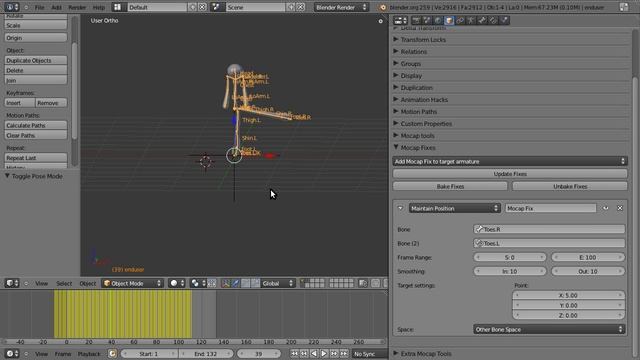This screenshot has height=360, width=640.
Task: Add a new scene
Action: coord(291,7)
